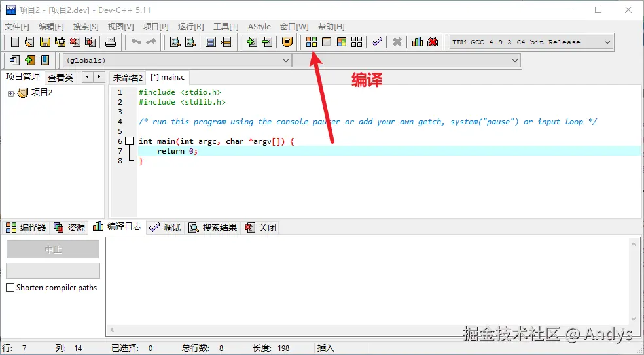644x355 pixels.
Task: Click the Save floppy disk icon
Action: 45,42
